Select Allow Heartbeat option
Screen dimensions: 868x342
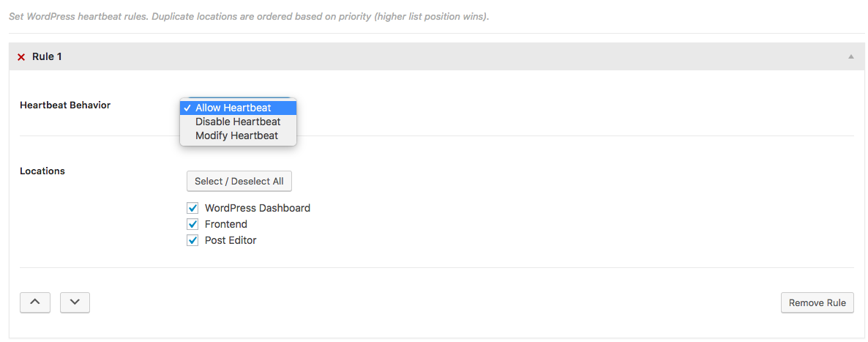click(x=233, y=108)
